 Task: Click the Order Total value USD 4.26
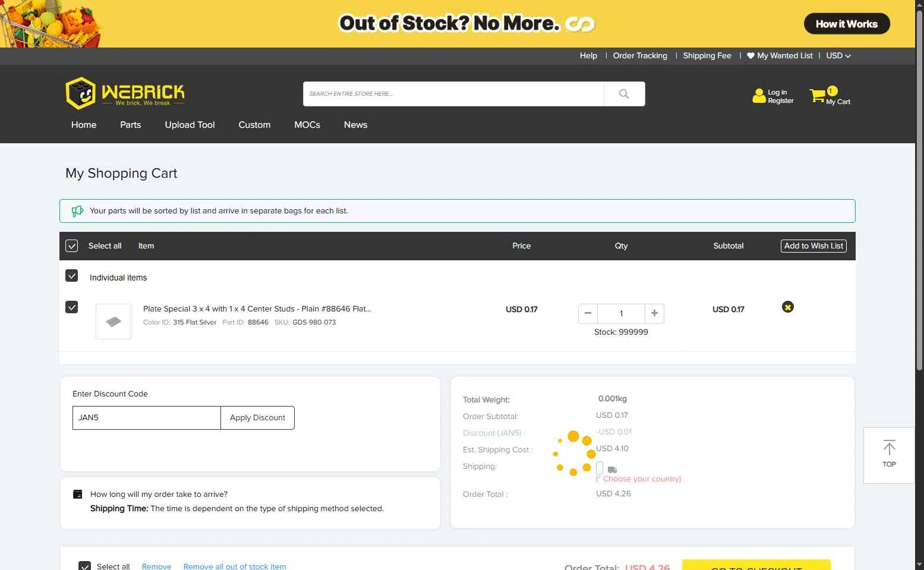[613, 494]
